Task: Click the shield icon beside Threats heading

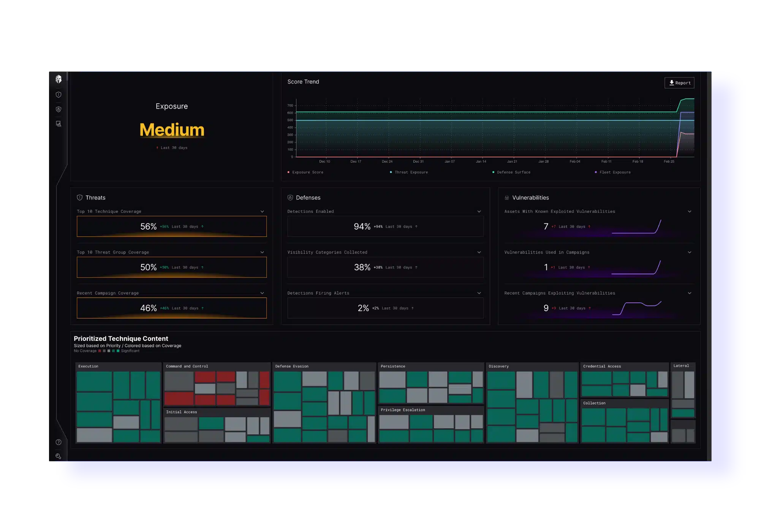Action: click(80, 198)
